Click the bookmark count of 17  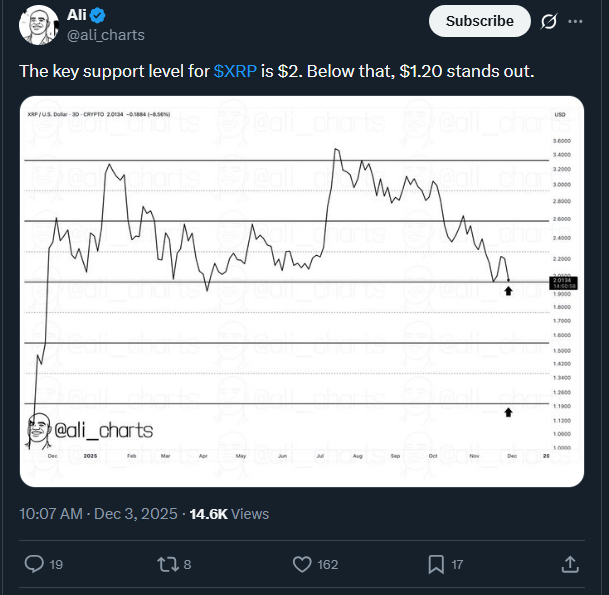pyautogui.click(x=457, y=565)
